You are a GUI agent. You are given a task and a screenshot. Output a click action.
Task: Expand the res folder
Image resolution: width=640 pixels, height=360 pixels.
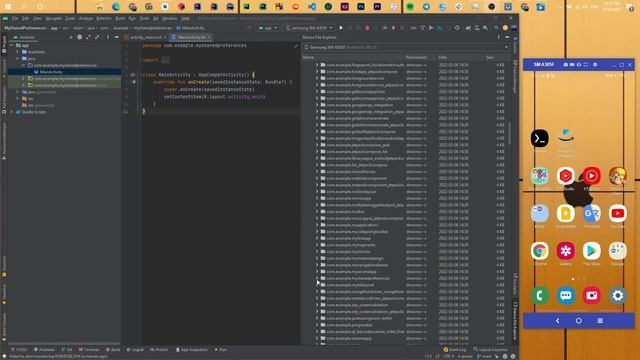tap(18, 98)
